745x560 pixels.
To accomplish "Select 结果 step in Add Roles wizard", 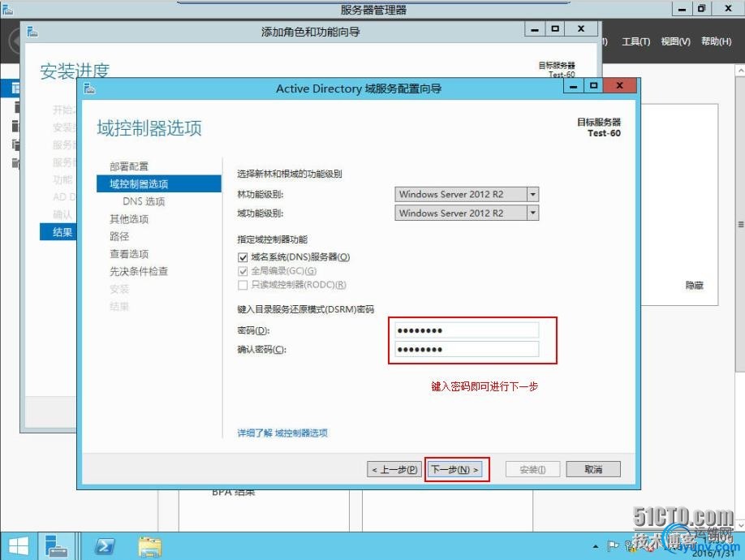I will [58, 232].
